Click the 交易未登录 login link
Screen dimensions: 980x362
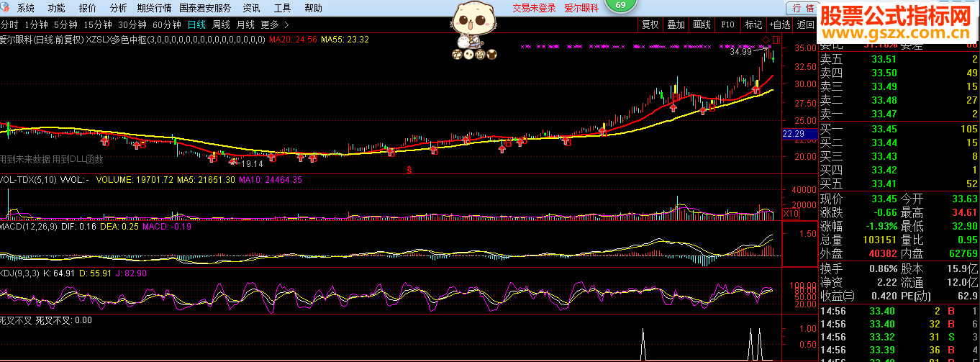point(534,8)
